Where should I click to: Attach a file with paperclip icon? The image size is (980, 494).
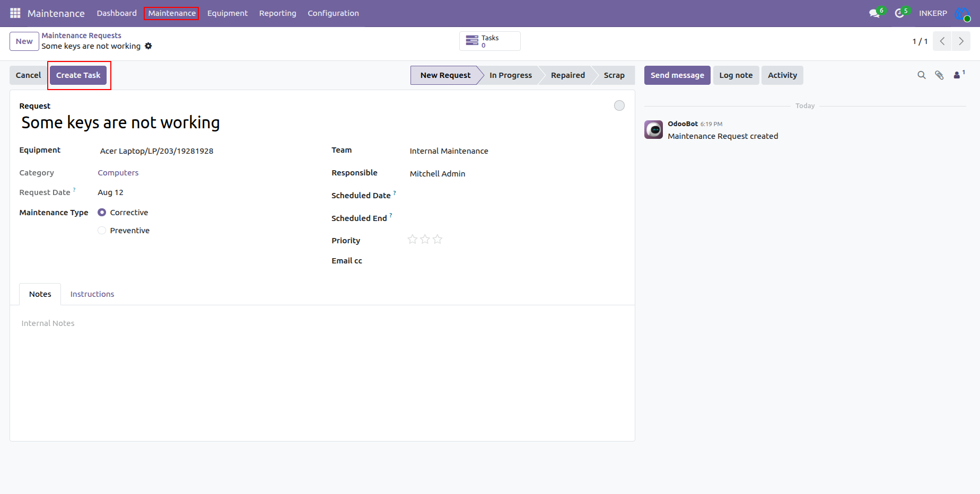click(x=939, y=75)
